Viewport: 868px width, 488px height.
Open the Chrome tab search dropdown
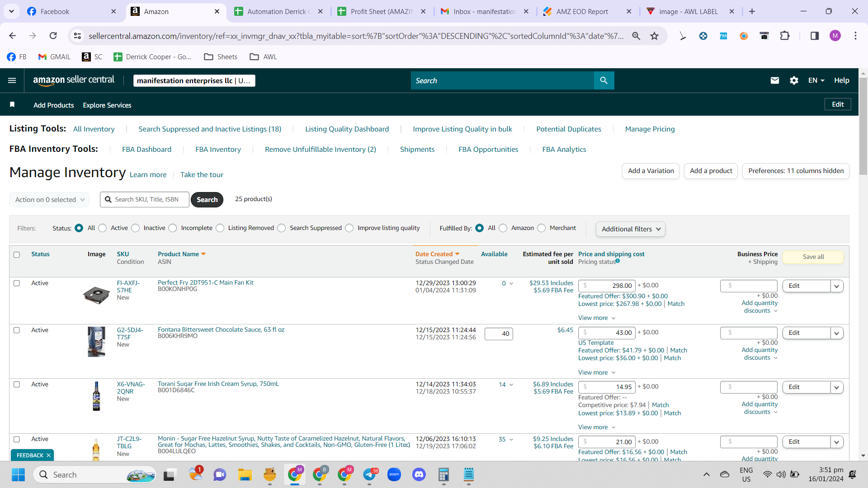pos(11,11)
